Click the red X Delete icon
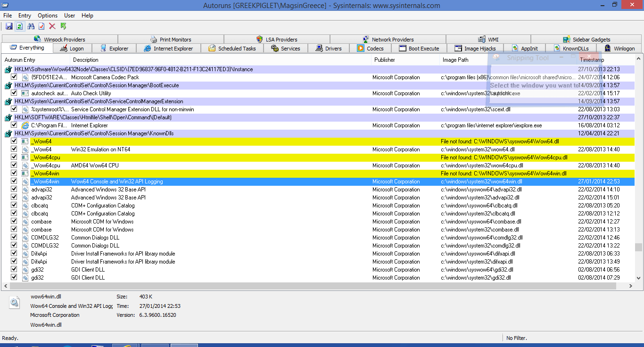The width and height of the screenshot is (644, 347). 52,26
